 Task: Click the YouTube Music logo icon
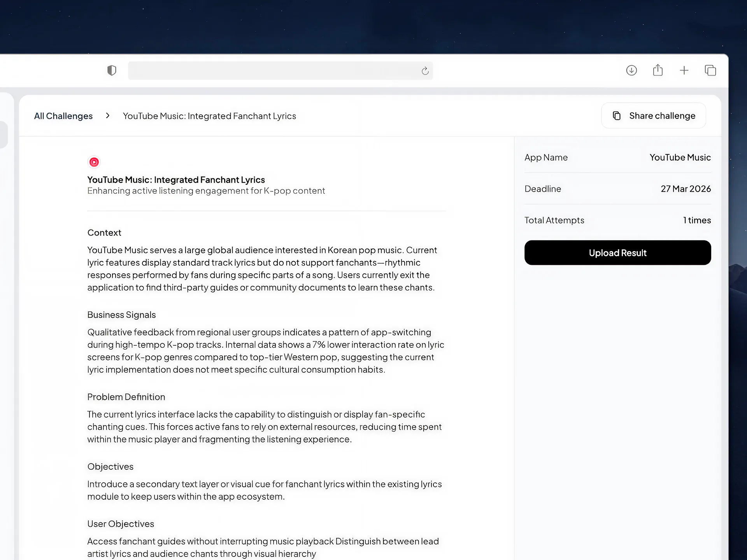[x=94, y=162]
